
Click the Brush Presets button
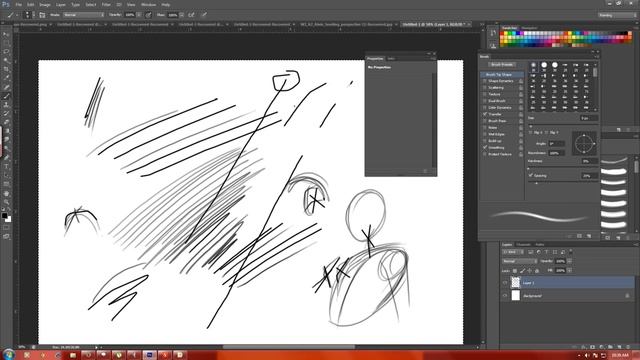(x=502, y=64)
